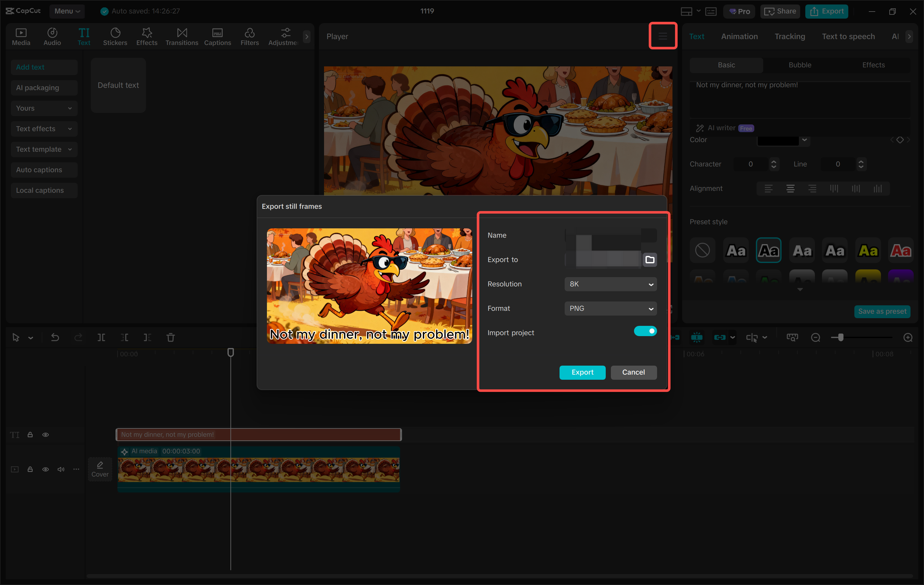
Task: Switch to the Animation tab
Action: coord(739,37)
